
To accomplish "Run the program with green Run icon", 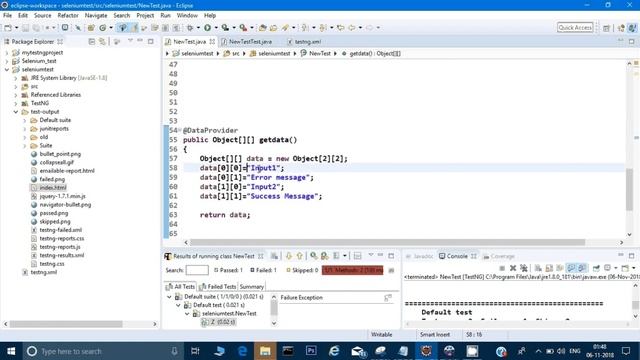I will [x=207, y=28].
